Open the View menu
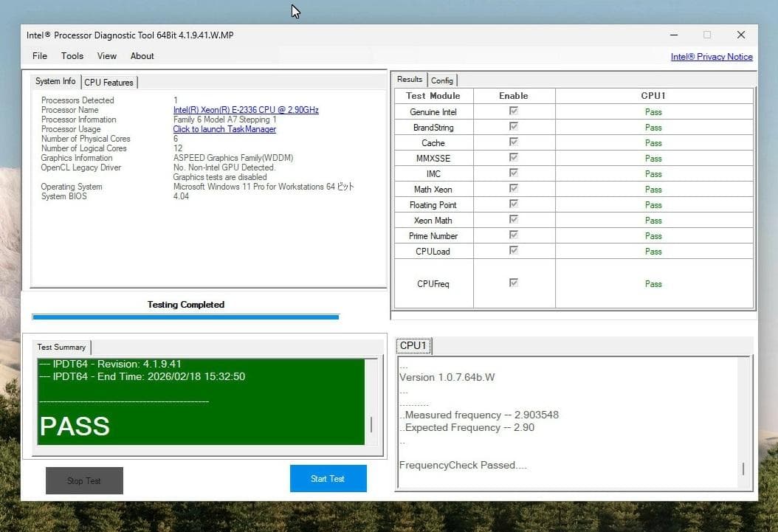 [107, 56]
